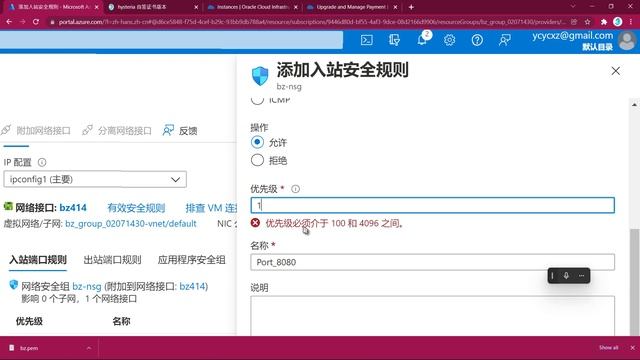Click the right panel vertical scrollbar

pos(634,282)
